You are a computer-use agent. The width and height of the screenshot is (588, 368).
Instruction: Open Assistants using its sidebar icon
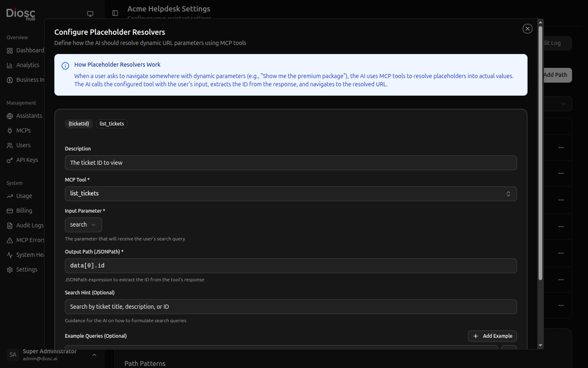(9, 116)
